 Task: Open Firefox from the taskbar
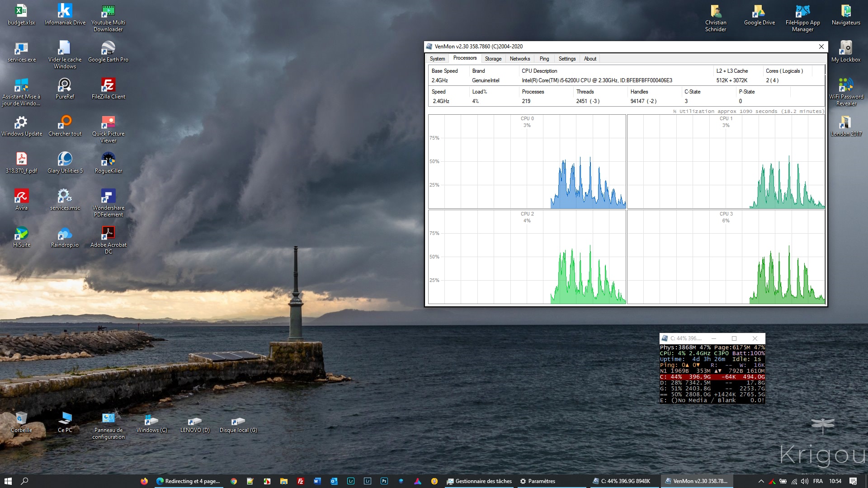pos(144,481)
